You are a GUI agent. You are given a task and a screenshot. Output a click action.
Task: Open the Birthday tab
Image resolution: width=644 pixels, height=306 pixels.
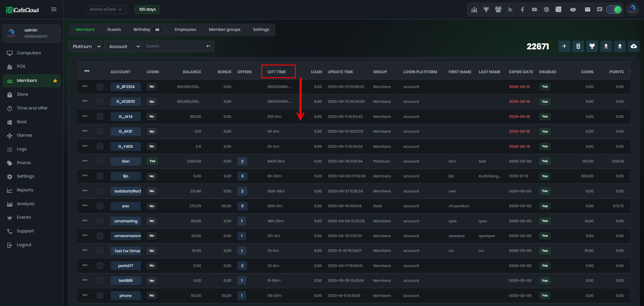(148, 30)
